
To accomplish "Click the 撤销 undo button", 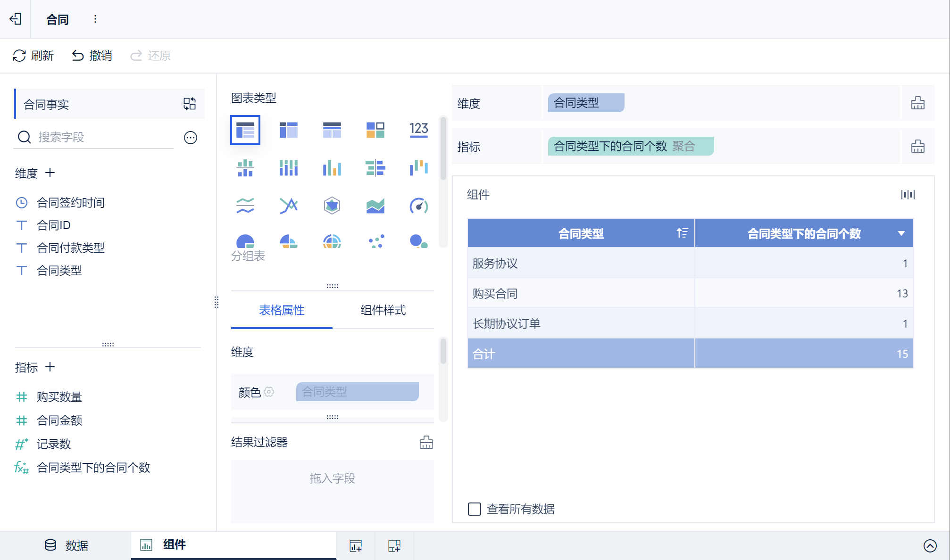I will (92, 56).
